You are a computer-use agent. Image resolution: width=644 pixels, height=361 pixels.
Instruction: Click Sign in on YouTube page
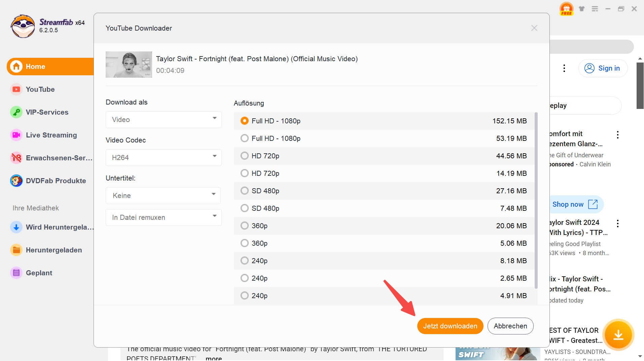click(x=603, y=68)
